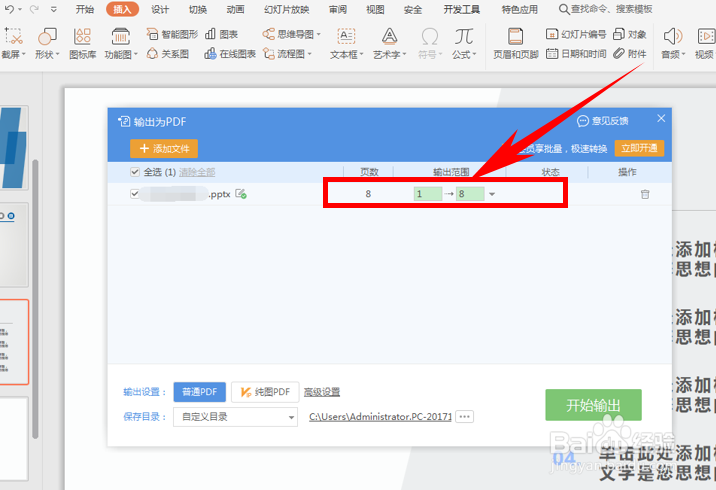Open the C:\Users\Administrator save path link
This screenshot has width=716, height=490.
[x=380, y=416]
